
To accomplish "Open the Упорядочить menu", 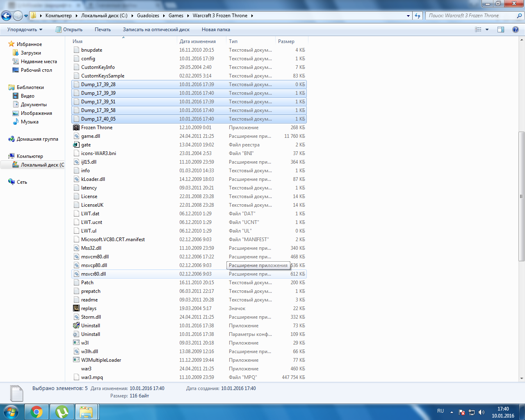I will pos(25,30).
